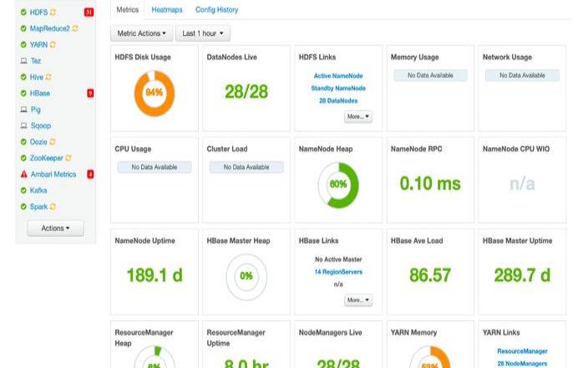This screenshot has height=368, width=588.
Task: Click the Ambari Metrics alert count badge
Action: tap(90, 174)
